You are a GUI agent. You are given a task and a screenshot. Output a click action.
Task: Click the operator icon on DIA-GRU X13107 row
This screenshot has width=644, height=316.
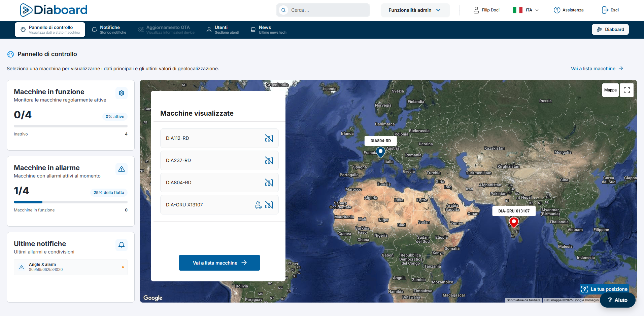[258, 205]
